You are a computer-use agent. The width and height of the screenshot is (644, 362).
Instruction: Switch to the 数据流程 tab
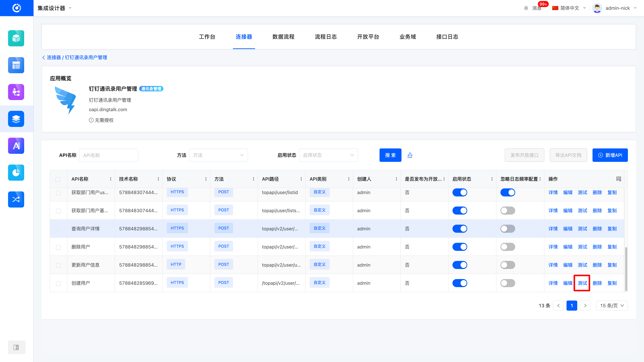(x=283, y=37)
